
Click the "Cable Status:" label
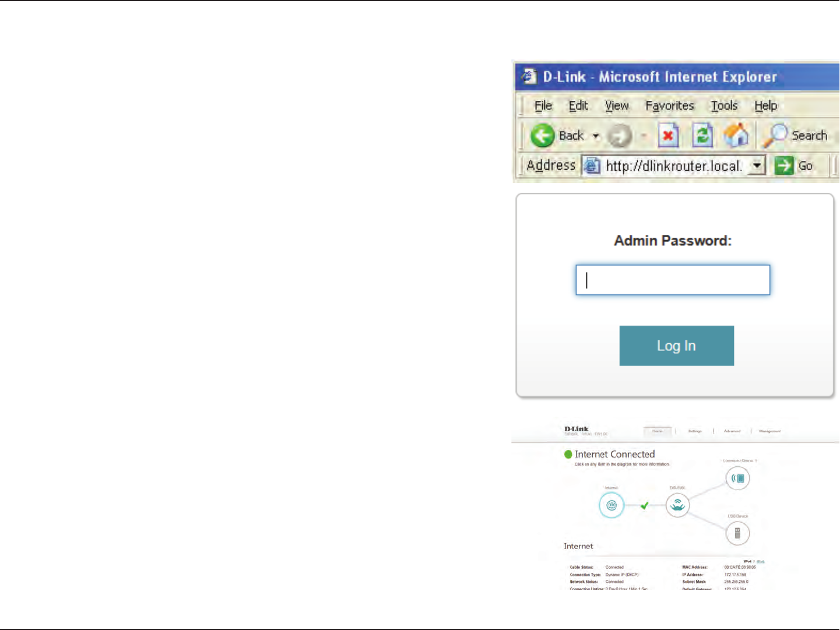pyautogui.click(x=581, y=567)
